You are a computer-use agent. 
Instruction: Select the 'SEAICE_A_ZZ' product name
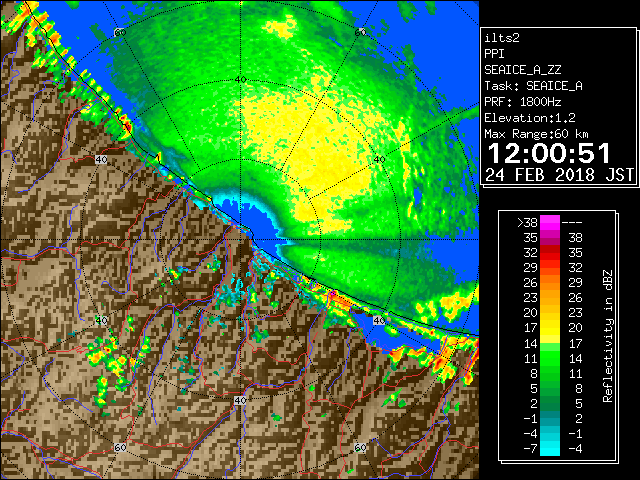[x=523, y=70]
